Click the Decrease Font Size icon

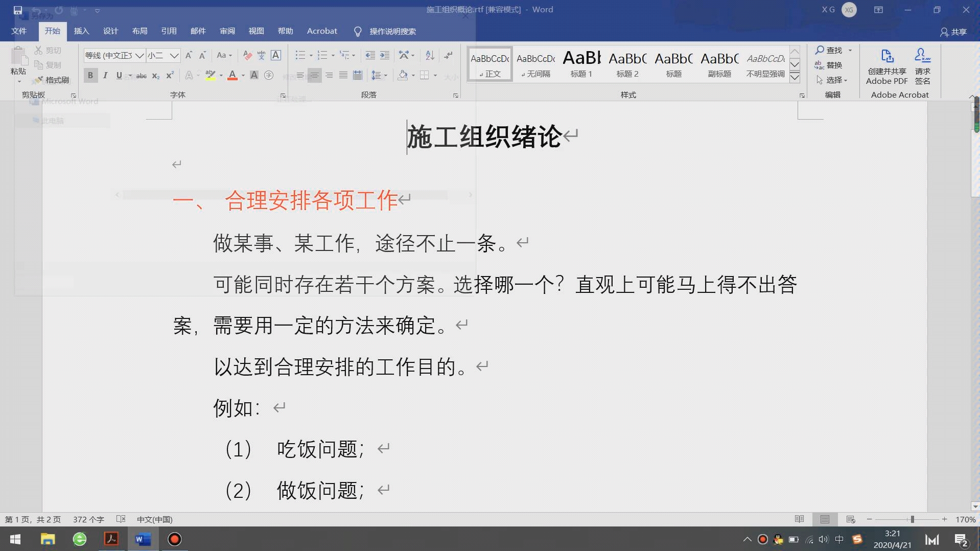202,55
